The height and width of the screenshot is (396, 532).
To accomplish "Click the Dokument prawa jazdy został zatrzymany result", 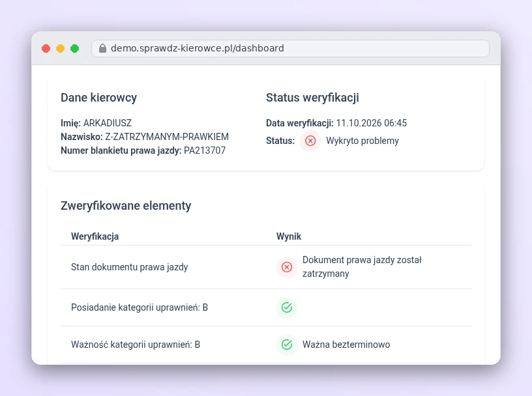I will click(x=362, y=267).
